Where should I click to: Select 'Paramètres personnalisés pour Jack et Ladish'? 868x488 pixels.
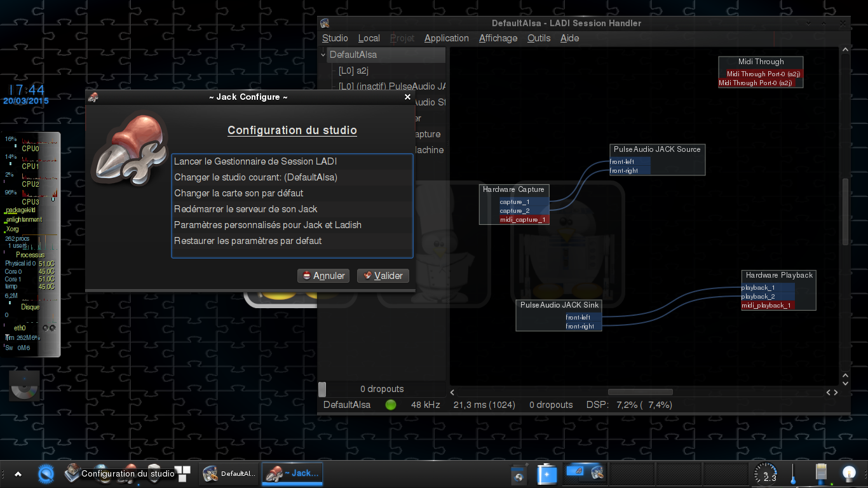tap(292, 225)
